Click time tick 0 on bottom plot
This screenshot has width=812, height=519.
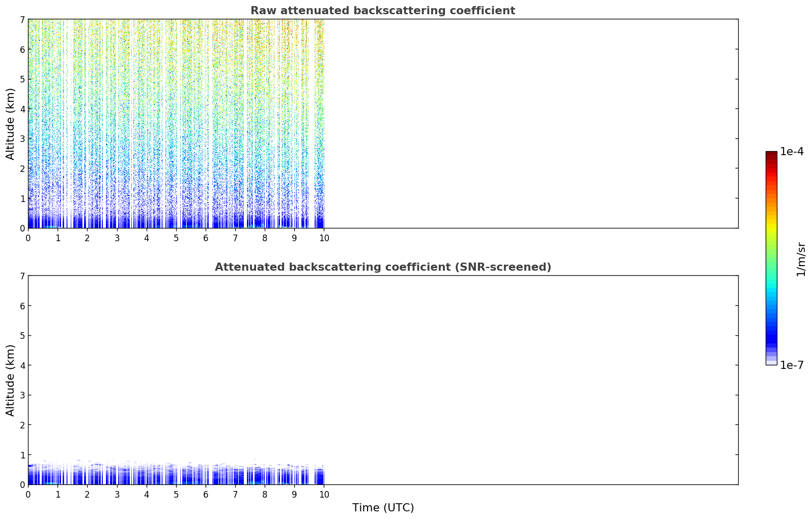pyautogui.click(x=28, y=495)
